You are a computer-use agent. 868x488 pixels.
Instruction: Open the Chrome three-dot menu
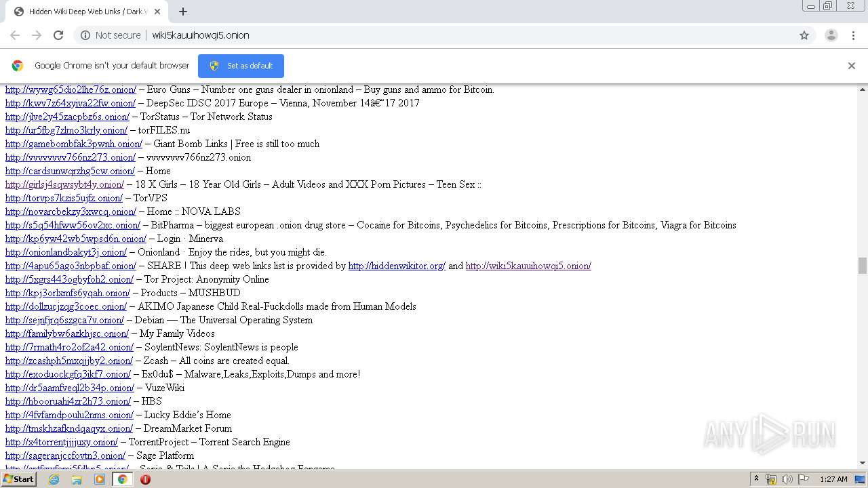click(x=854, y=35)
